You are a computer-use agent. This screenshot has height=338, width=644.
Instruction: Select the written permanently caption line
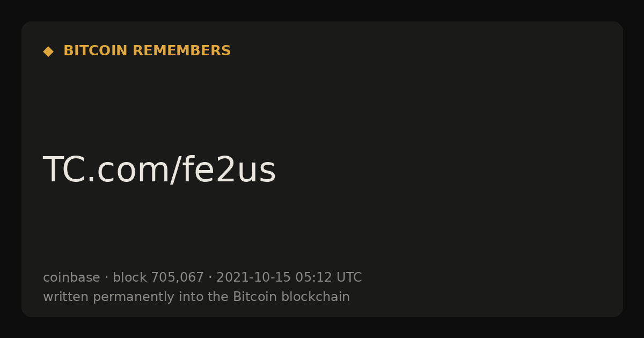(x=196, y=297)
